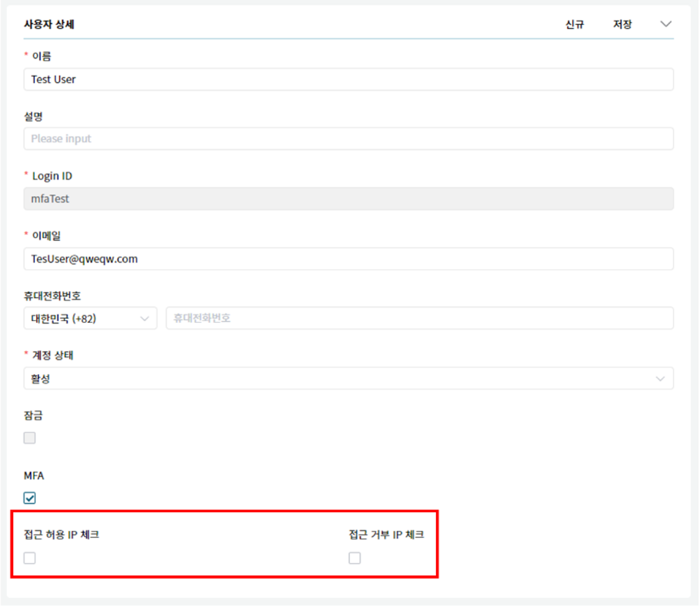Click the 신규 button
700x608 pixels.
[x=575, y=24]
